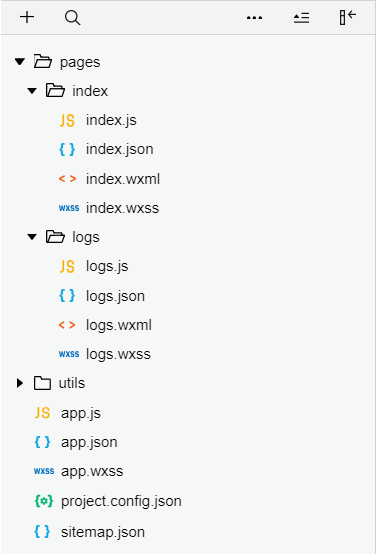
Task: Click the wxss icon beside app.wxss
Action: click(x=44, y=471)
